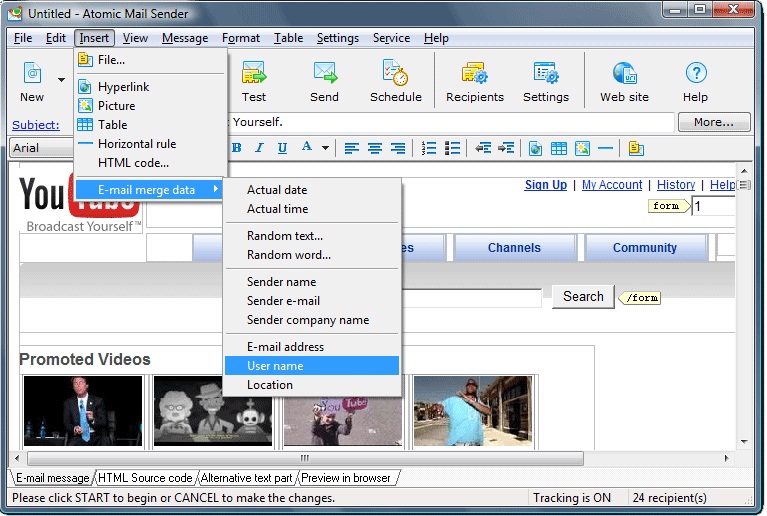Select Random text... entry
The image size is (767, 516).
tap(312, 236)
